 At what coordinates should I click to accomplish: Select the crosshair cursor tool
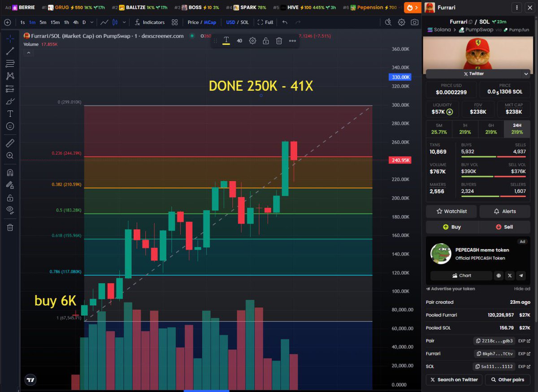[x=10, y=39]
